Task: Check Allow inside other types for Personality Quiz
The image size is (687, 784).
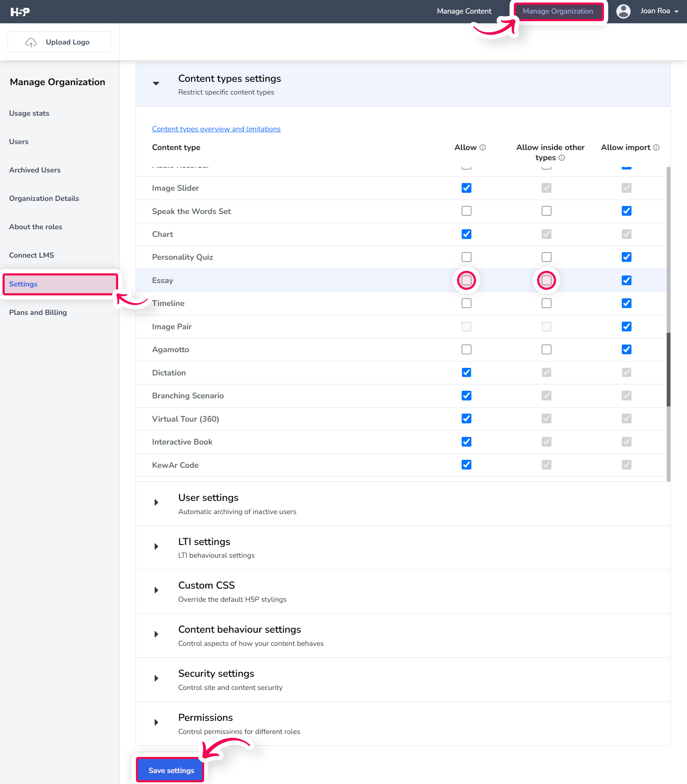Action: 546,257
